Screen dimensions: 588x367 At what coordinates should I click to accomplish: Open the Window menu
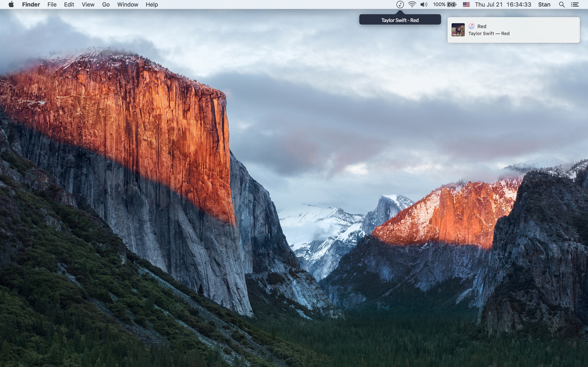[x=128, y=5]
